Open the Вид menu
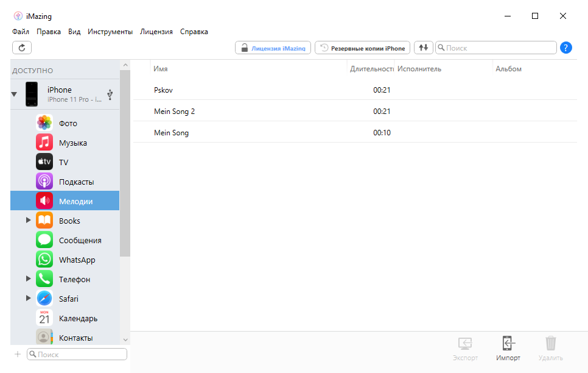The width and height of the screenshot is (588, 373). point(74,32)
